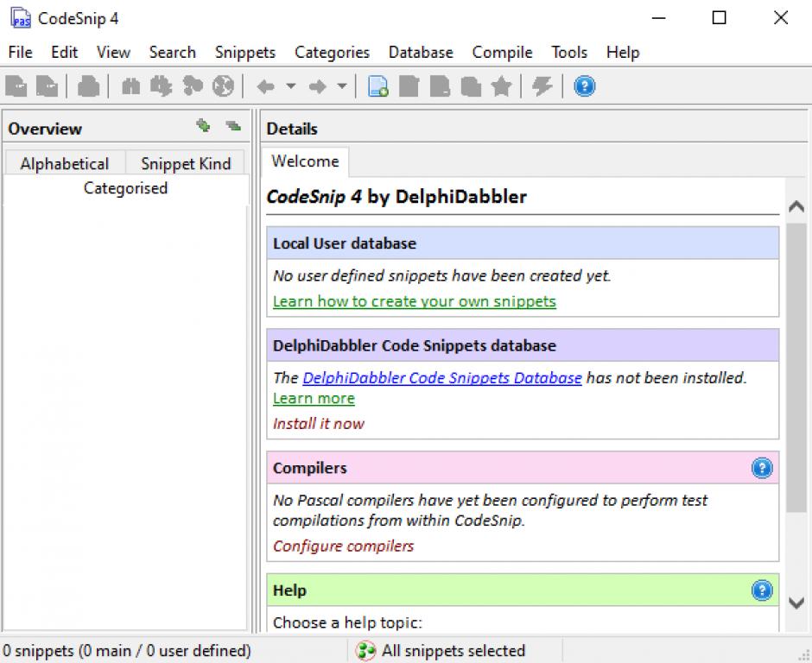Viewport: 812px width, 663px height.
Task: Click the Save Unit toolbar icon
Action: click(x=48, y=86)
